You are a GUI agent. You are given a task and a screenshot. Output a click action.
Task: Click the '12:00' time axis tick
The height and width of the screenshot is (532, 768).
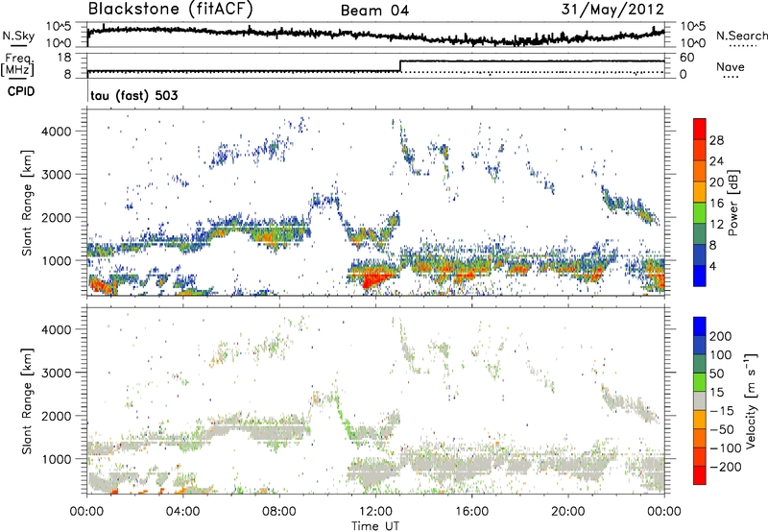375,512
